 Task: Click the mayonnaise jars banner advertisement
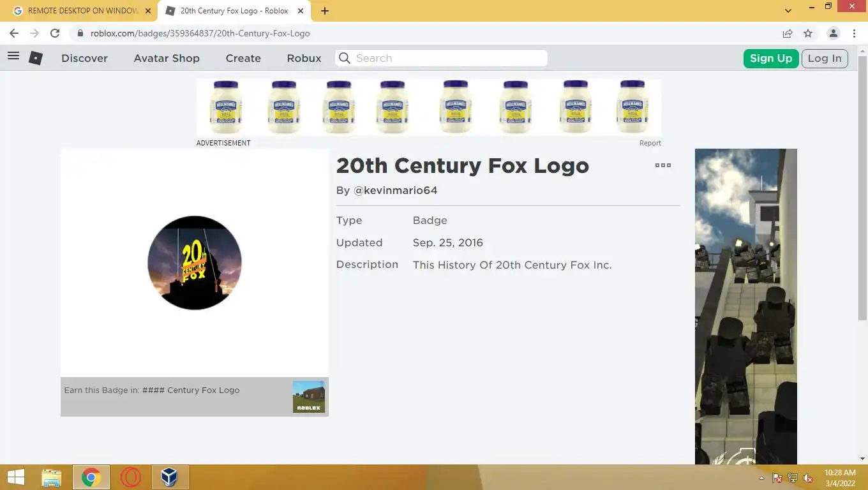pyautogui.click(x=429, y=107)
